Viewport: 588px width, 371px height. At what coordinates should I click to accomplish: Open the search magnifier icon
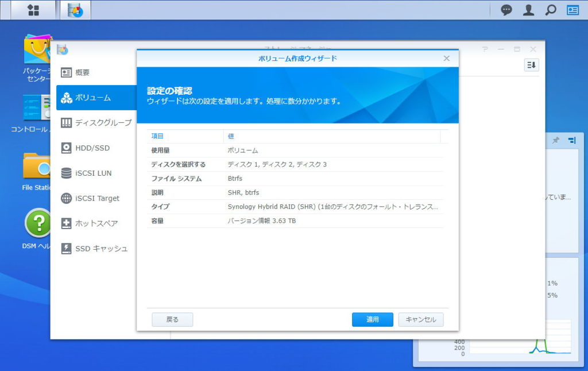(551, 10)
